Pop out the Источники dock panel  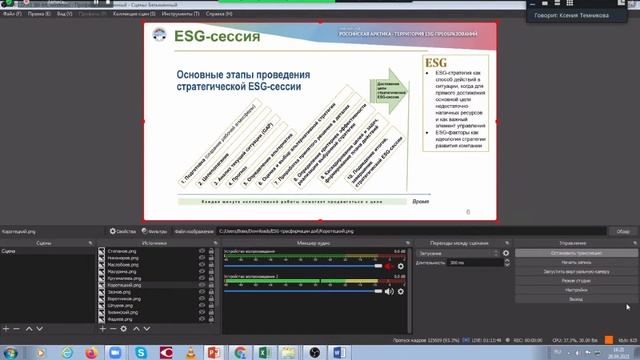click(x=216, y=243)
